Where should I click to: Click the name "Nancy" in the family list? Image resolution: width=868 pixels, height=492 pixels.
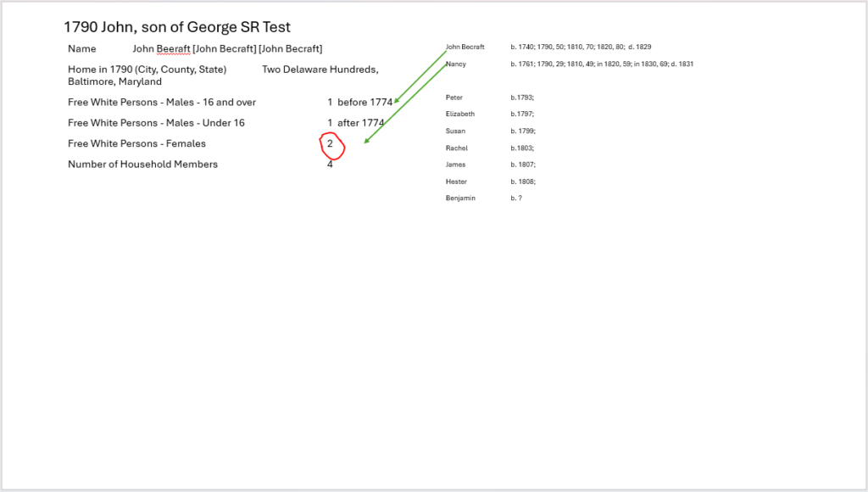[455, 64]
